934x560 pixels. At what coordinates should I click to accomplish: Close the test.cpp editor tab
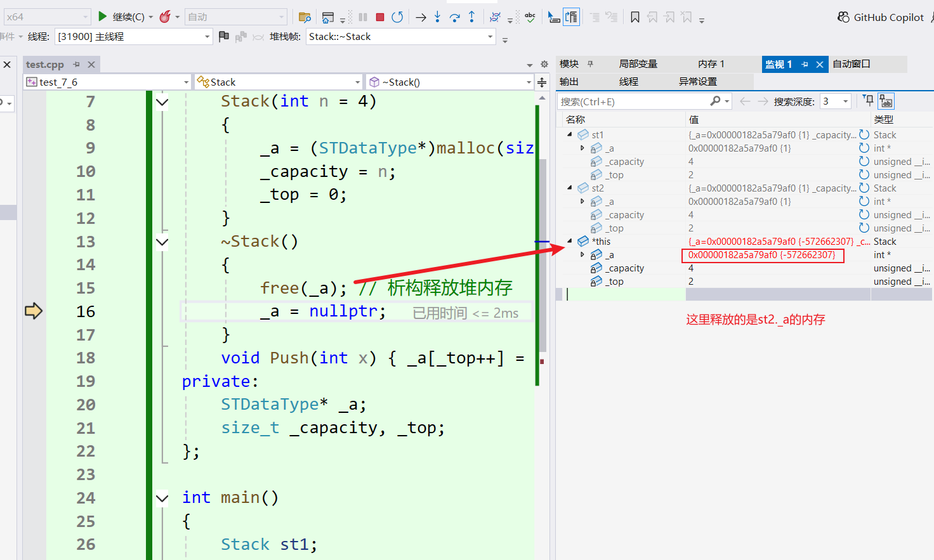point(91,64)
